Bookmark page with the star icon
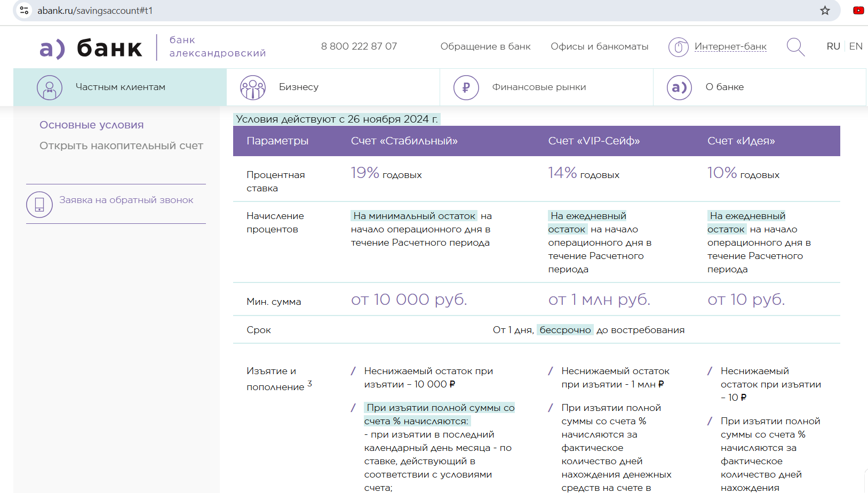 pyautogui.click(x=825, y=11)
